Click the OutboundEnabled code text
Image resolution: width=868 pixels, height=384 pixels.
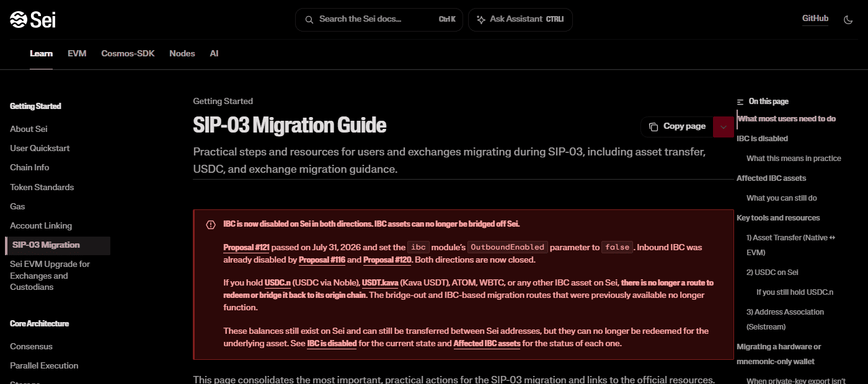(x=507, y=247)
